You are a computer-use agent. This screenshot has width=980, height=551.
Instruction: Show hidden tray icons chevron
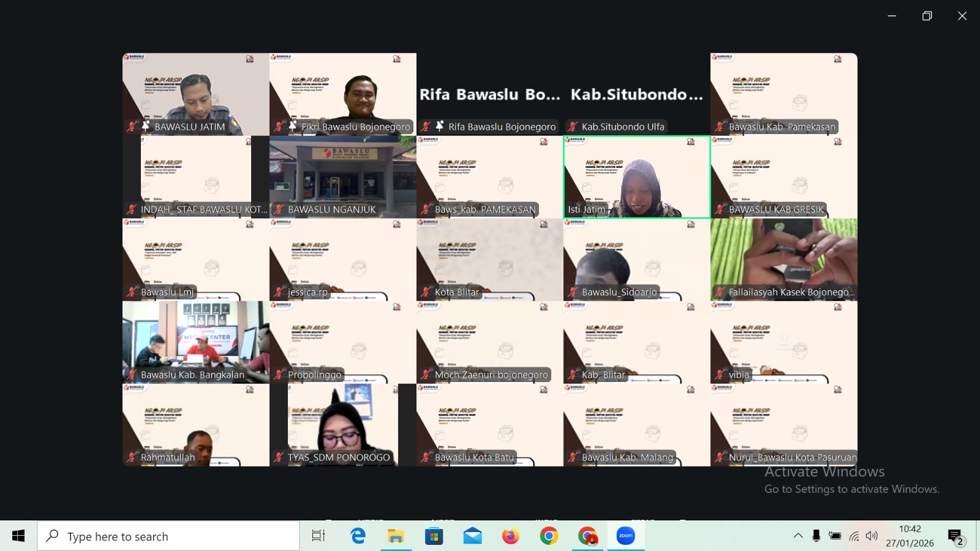(798, 536)
